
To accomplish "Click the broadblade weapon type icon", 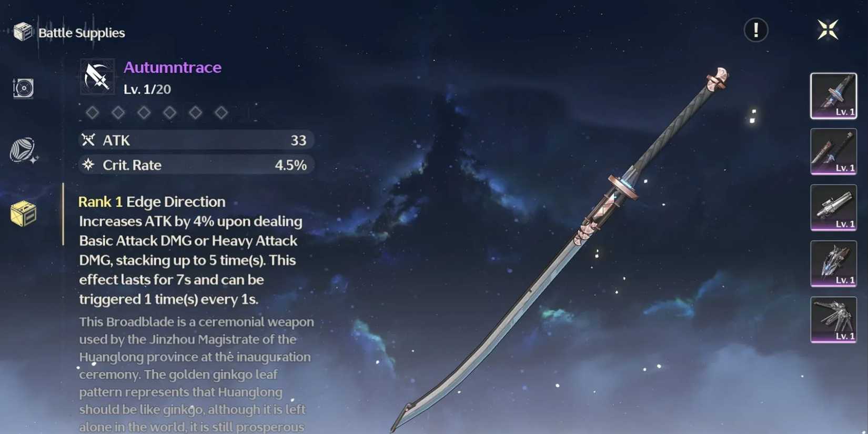I will tap(97, 77).
